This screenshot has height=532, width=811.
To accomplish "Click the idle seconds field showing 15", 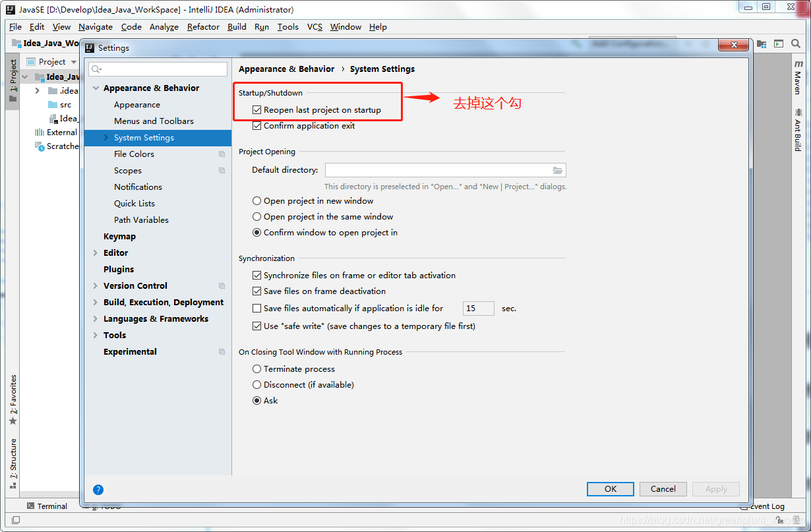I will (479, 309).
